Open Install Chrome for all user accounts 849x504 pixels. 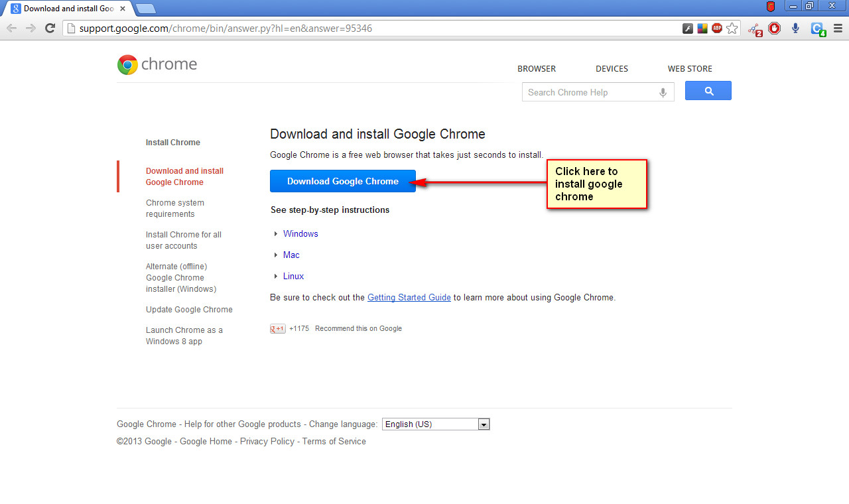(x=184, y=240)
